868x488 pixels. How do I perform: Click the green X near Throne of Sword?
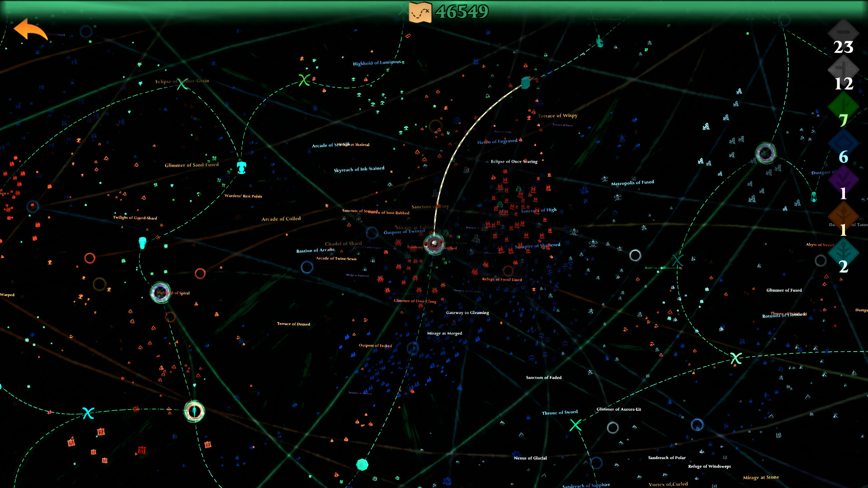[x=576, y=425]
